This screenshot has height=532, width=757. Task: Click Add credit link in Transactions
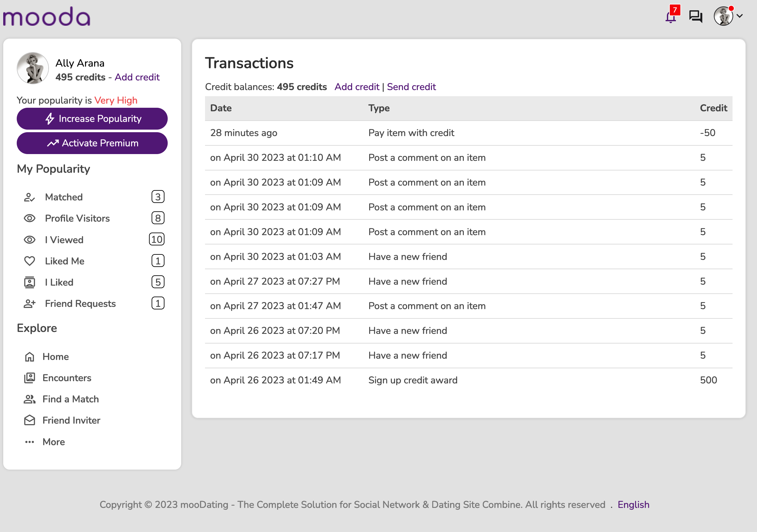[357, 87]
